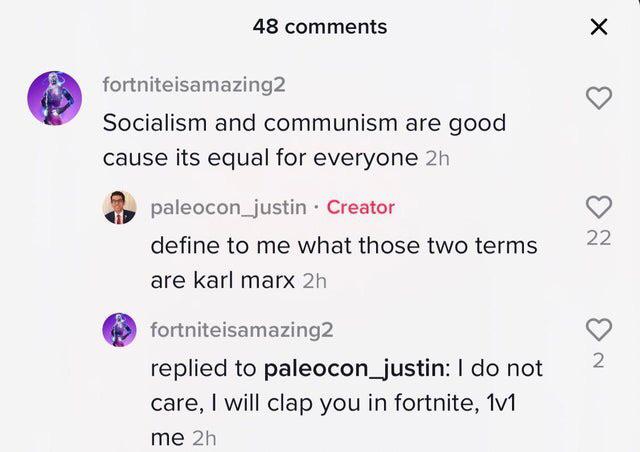Tap the avatar beside the fortnite 1v1 reply

[x=120, y=329]
